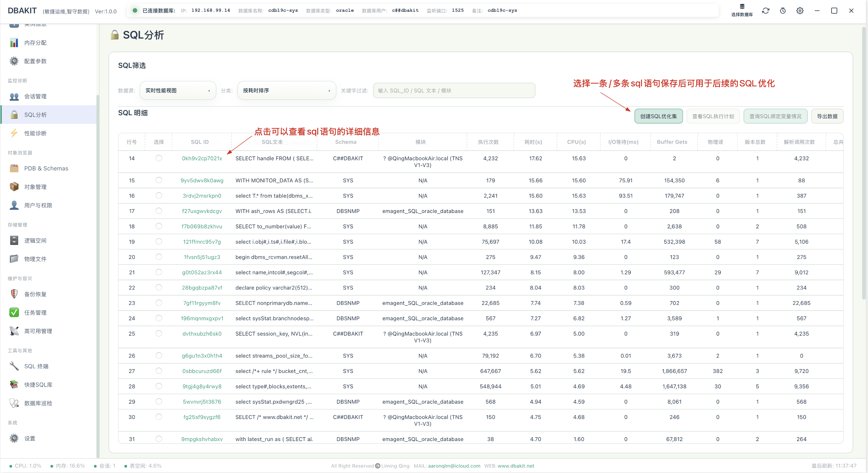The width and height of the screenshot is (868, 473).
Task: Open 会话管理 in the sidebar
Action: point(35,96)
